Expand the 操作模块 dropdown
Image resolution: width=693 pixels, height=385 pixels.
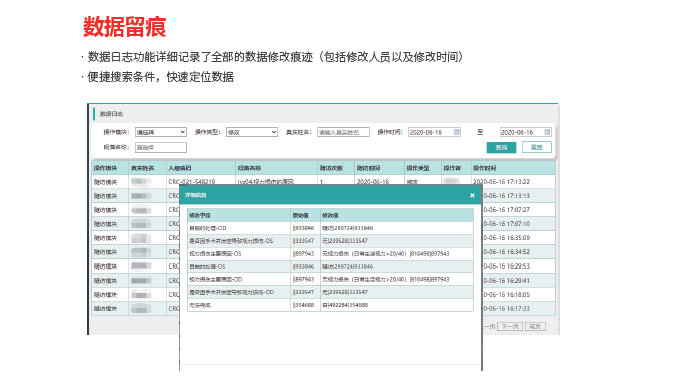point(160,132)
